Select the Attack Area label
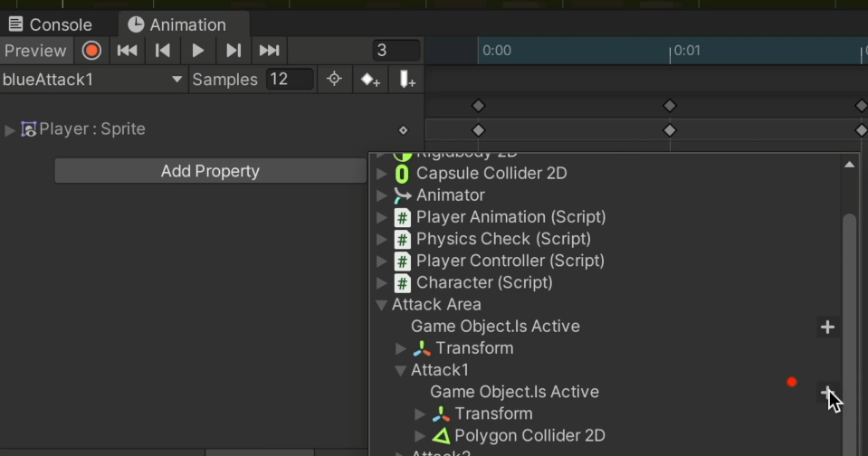This screenshot has width=868, height=456. pyautogui.click(x=436, y=304)
